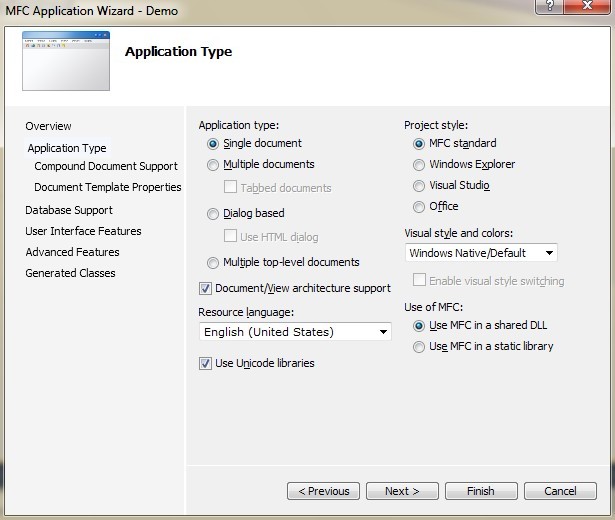The width and height of the screenshot is (615, 520).
Task: Click Enable visual style switching checkbox
Action: (419, 280)
